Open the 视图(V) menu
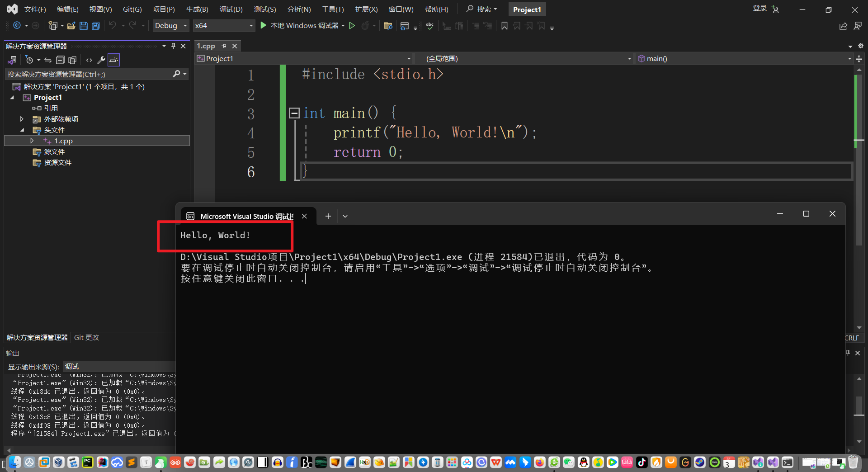Image resolution: width=868 pixels, height=472 pixels. 100,9
